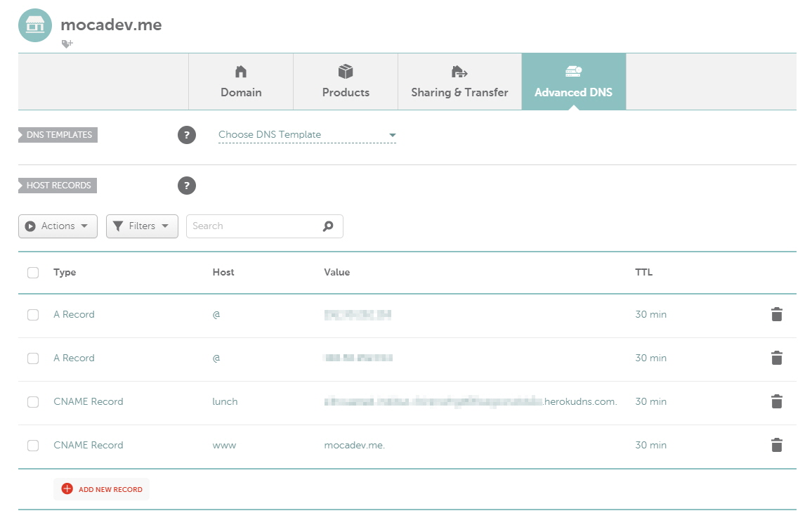The height and width of the screenshot is (518, 812).
Task: Click the DNS TEMPLATES section label
Action: pyautogui.click(x=58, y=135)
